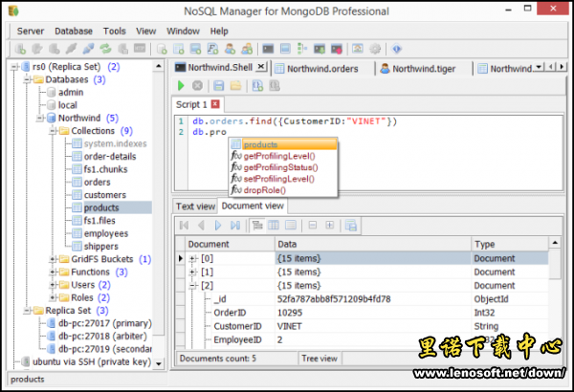
Task: Expand document [0] in results
Action: [x=192, y=259]
